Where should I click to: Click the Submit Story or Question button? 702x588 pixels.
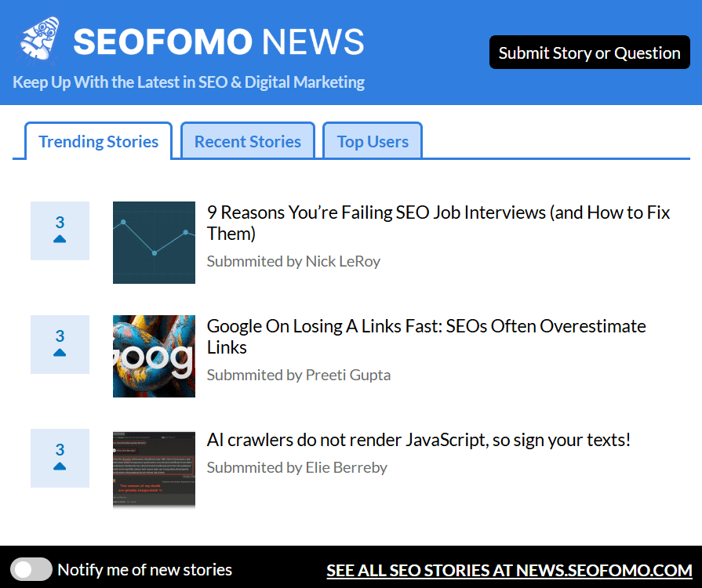[x=590, y=53]
